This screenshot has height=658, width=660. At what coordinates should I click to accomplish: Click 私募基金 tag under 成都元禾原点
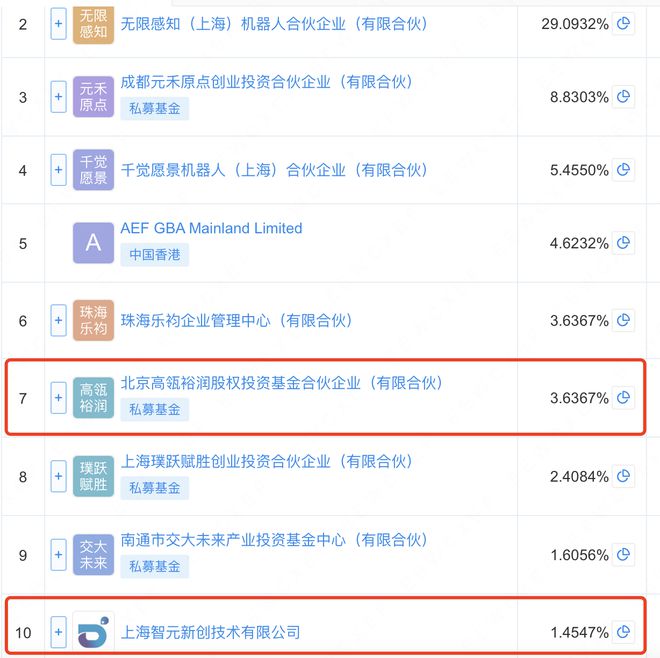tap(154, 109)
